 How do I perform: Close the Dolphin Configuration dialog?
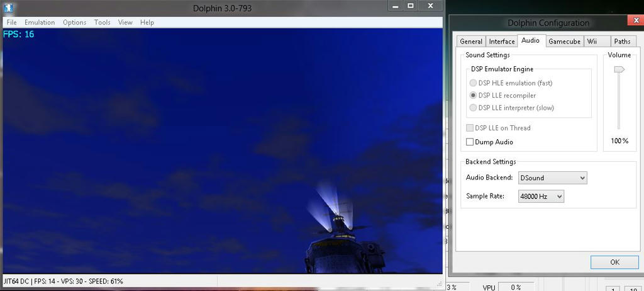pos(635,20)
